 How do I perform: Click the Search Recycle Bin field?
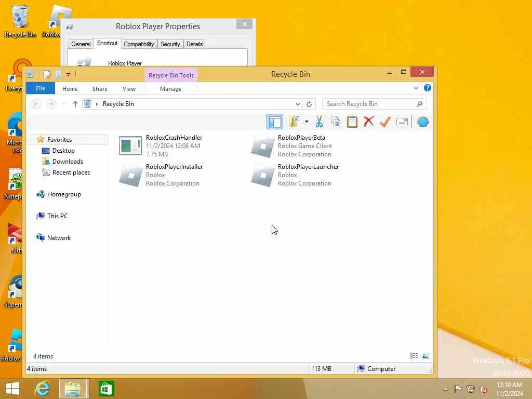[375, 104]
